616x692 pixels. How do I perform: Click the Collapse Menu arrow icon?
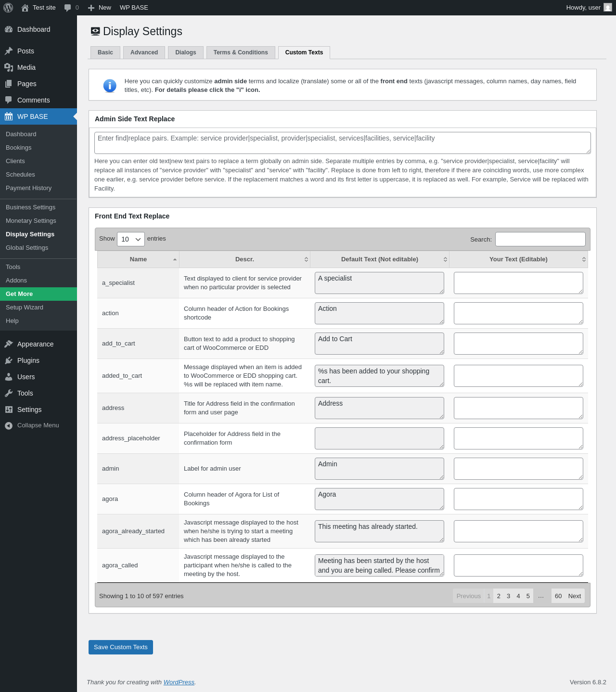point(9,425)
